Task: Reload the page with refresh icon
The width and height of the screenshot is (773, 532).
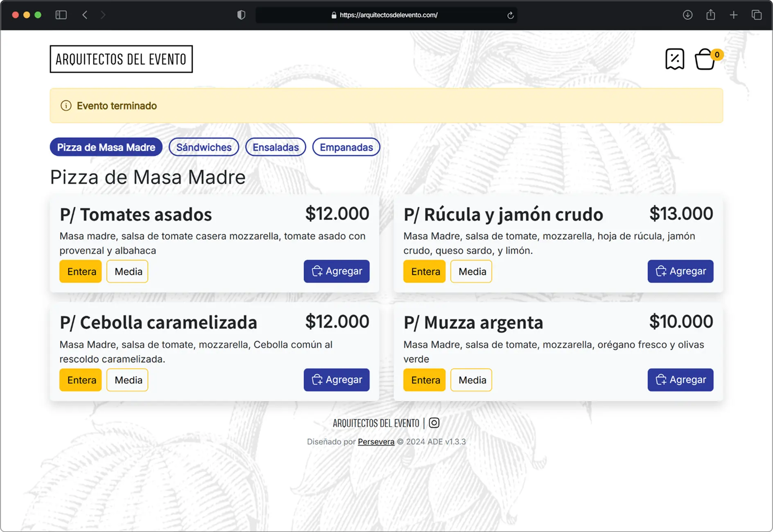Action: (510, 15)
